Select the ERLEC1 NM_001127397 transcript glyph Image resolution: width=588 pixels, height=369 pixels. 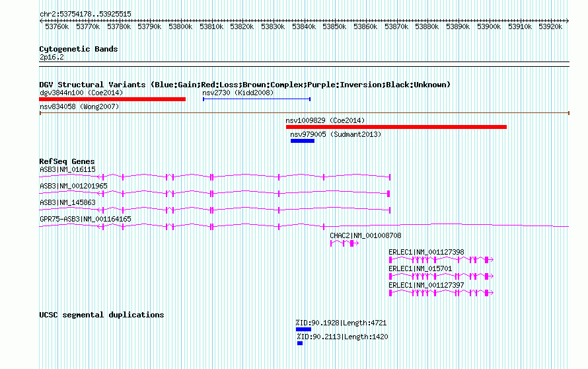coord(441,293)
